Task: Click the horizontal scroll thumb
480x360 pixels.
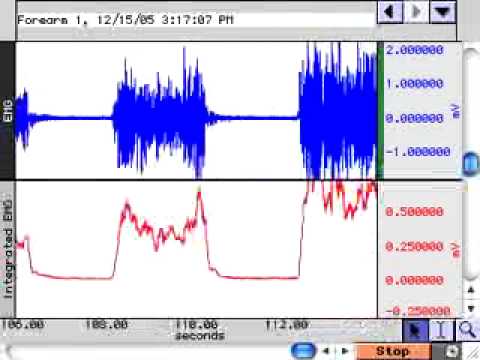Action: coord(303,351)
